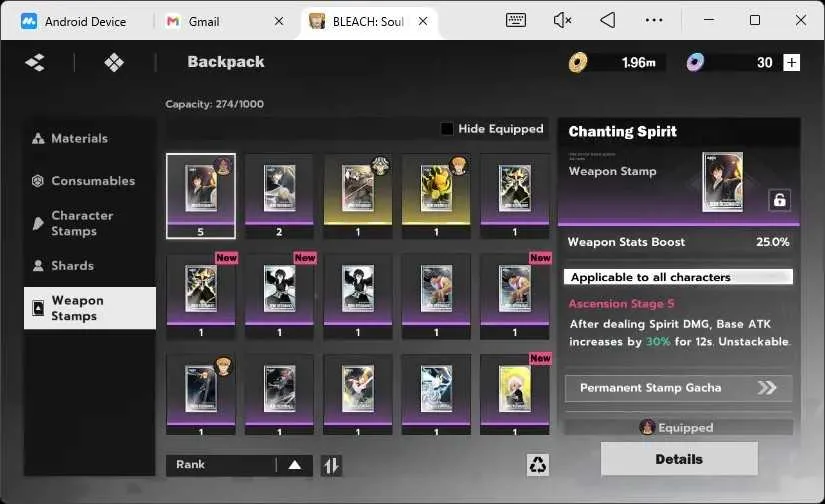This screenshot has width=825, height=504.
Task: Open the Consumables category
Action: 89,181
